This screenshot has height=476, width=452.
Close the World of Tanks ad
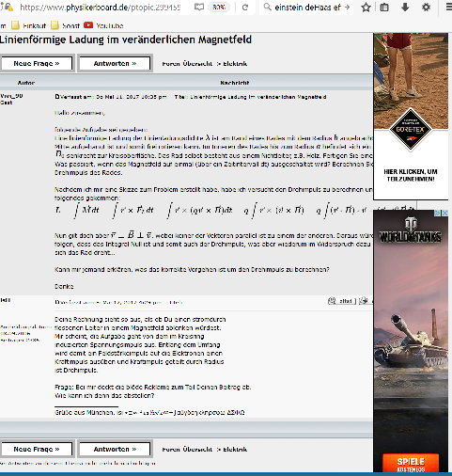point(444,213)
